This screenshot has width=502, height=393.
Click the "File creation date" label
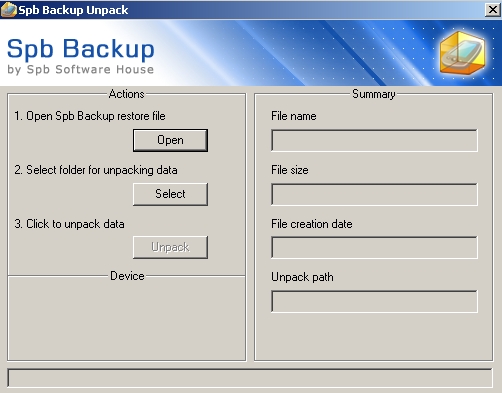click(x=312, y=224)
